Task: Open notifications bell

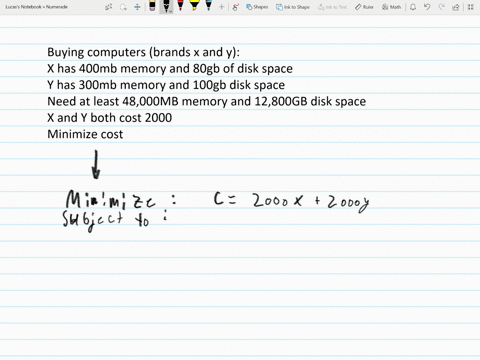Action: (x=413, y=7)
